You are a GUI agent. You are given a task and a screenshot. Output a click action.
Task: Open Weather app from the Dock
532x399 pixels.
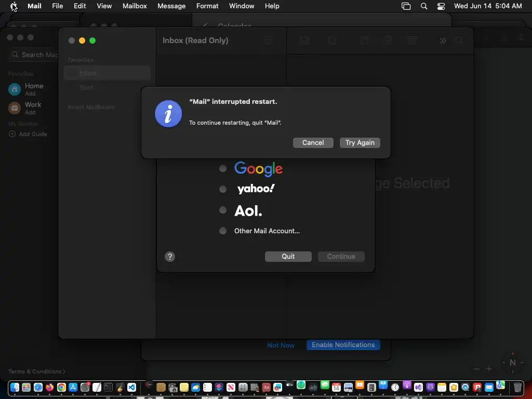pos(195,387)
